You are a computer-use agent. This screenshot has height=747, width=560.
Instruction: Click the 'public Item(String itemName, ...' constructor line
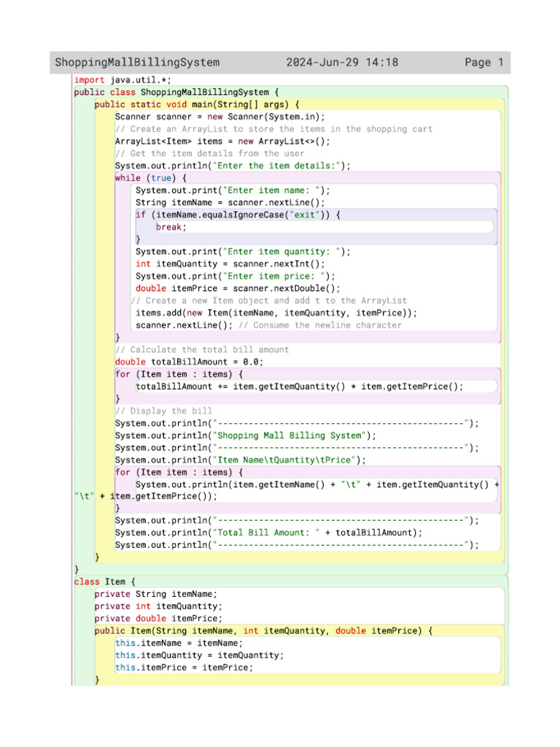coord(263,631)
